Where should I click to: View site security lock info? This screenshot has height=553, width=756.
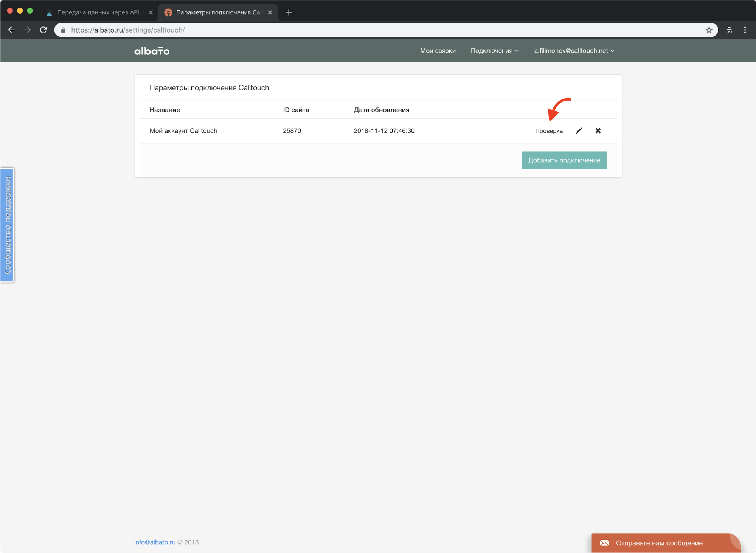[64, 30]
